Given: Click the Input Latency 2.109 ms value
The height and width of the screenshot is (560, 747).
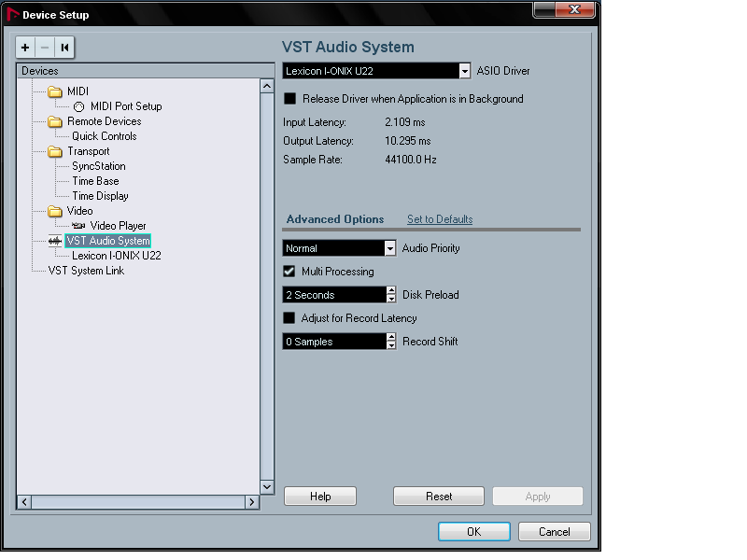Looking at the screenshot, I should pos(405,122).
